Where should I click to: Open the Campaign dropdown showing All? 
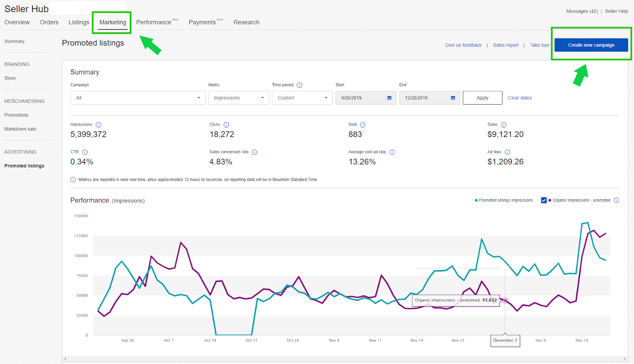tap(137, 97)
